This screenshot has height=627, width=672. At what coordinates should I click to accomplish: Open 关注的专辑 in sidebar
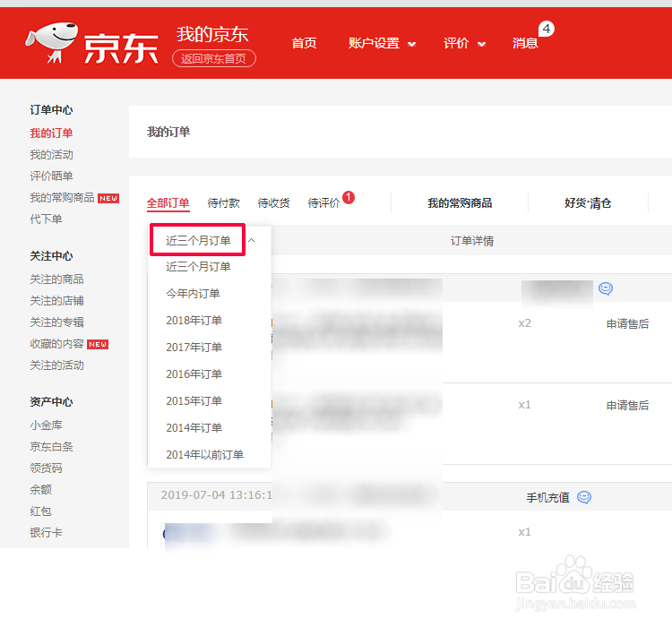56,322
